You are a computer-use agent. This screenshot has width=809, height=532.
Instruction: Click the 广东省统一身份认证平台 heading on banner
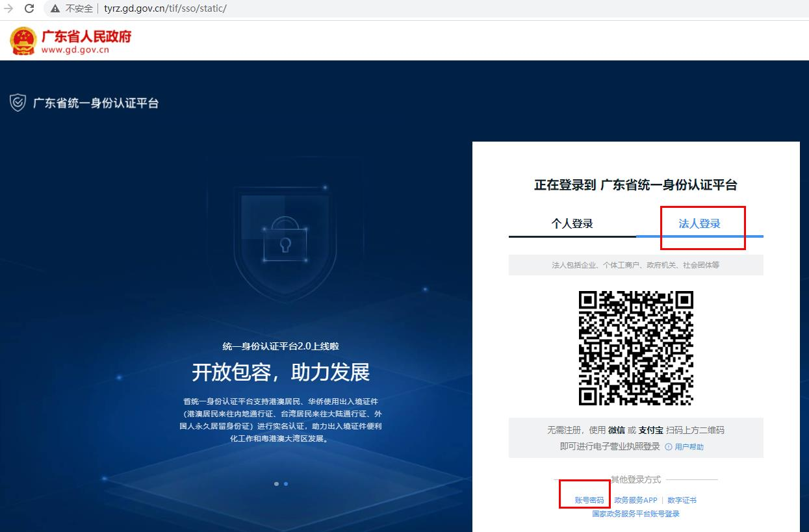pyautogui.click(x=96, y=103)
